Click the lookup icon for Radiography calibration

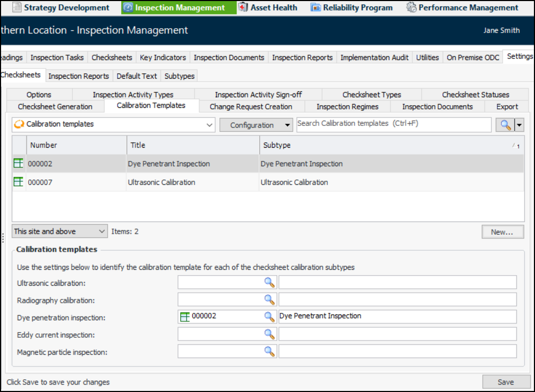pyautogui.click(x=270, y=300)
